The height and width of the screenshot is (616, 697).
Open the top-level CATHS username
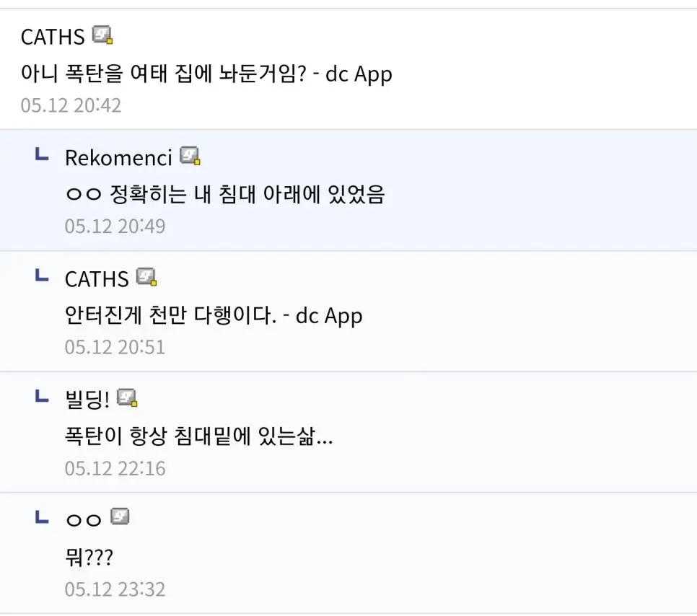52,37
